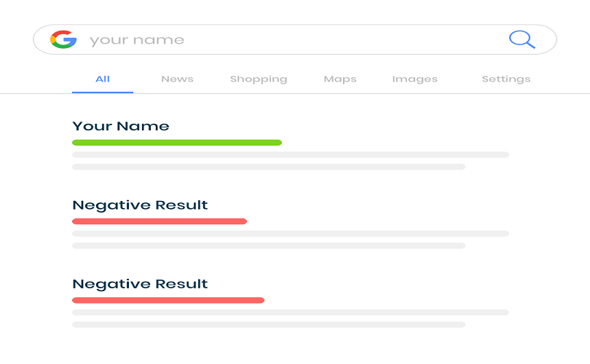
Task: Click the magnifying glass search icon
Action: coord(522,39)
